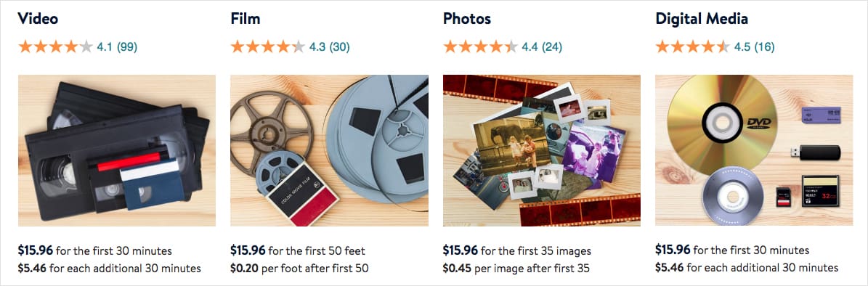Viewport: 868px width, 286px height.
Task: Click the printed photos and slides image
Action: click(x=541, y=150)
